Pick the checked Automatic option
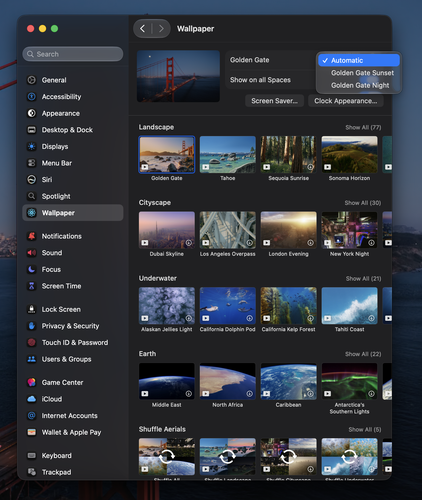Image resolution: width=422 pixels, height=500 pixels. click(359, 60)
